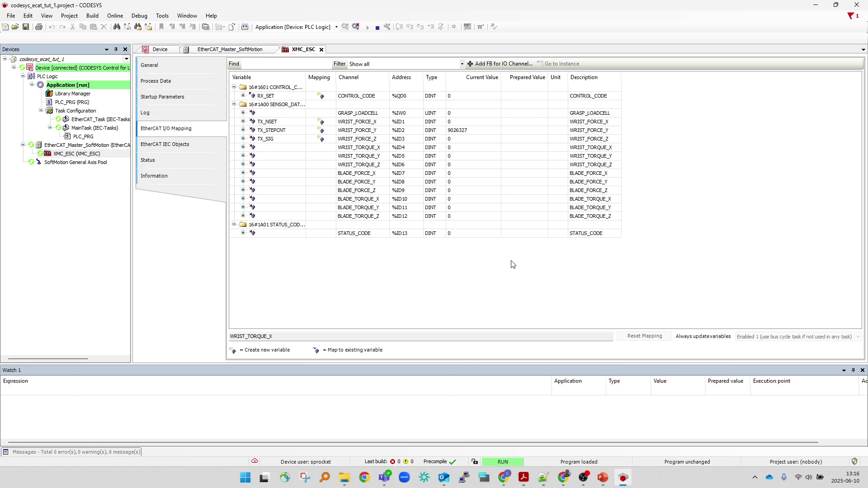Screen dimensions: 868x488
Task: Toggle Precompile check in status bar
Action: pos(454,461)
